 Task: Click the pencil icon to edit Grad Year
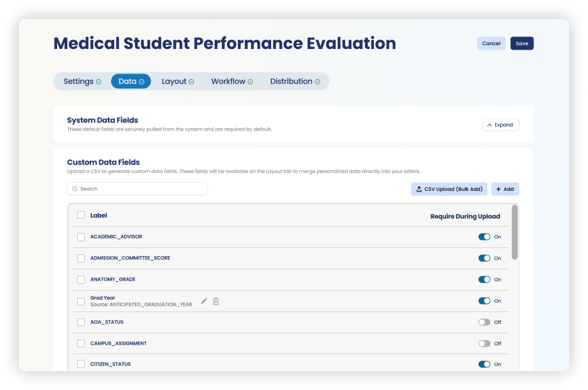click(203, 301)
